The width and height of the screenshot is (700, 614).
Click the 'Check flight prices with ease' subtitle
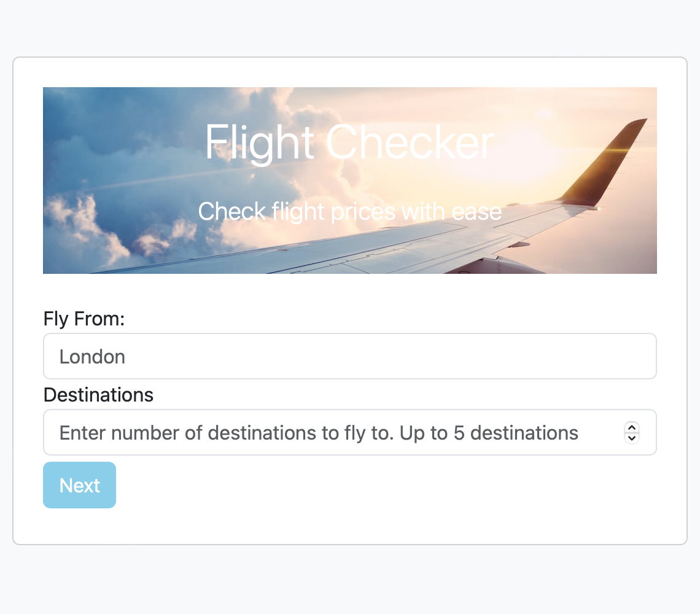pos(349,211)
